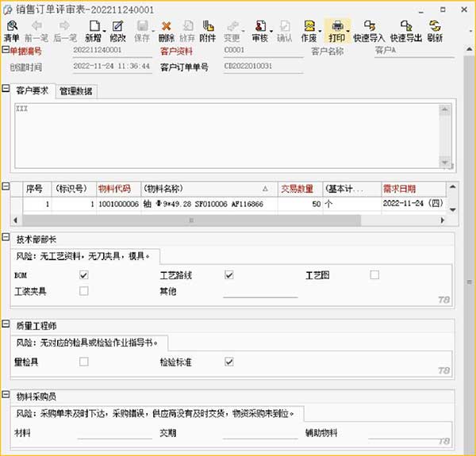
Task: Click the 标识号 column header
Action: click(x=74, y=189)
